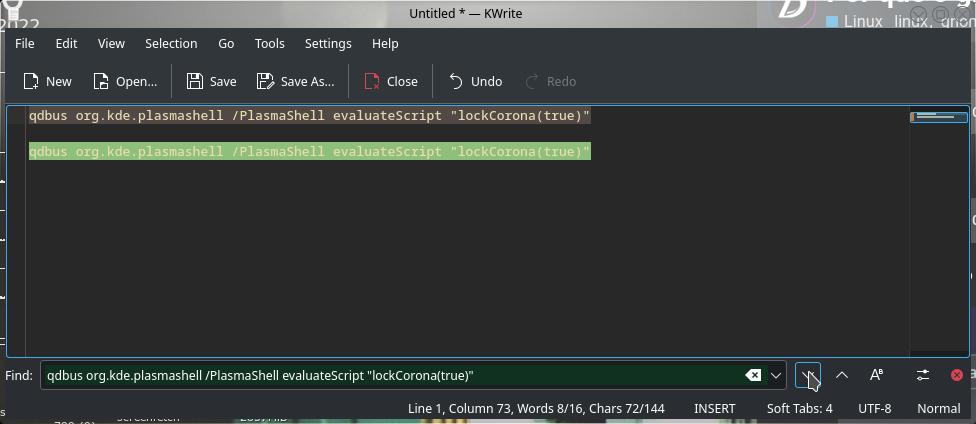Click the highlighted green qdbus line
This screenshot has width=976, height=424.
tap(309, 151)
